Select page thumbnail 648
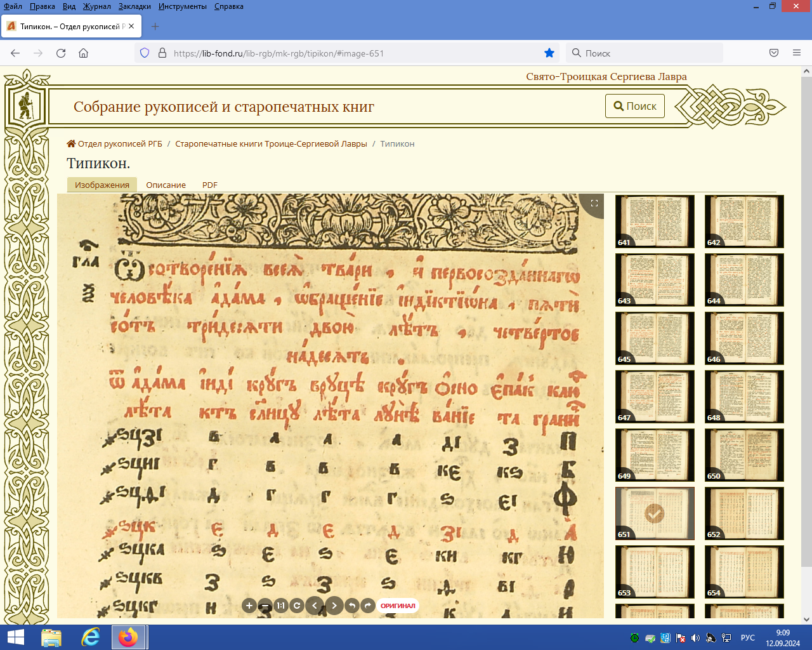Viewport: 812px width, 650px height. pos(744,397)
